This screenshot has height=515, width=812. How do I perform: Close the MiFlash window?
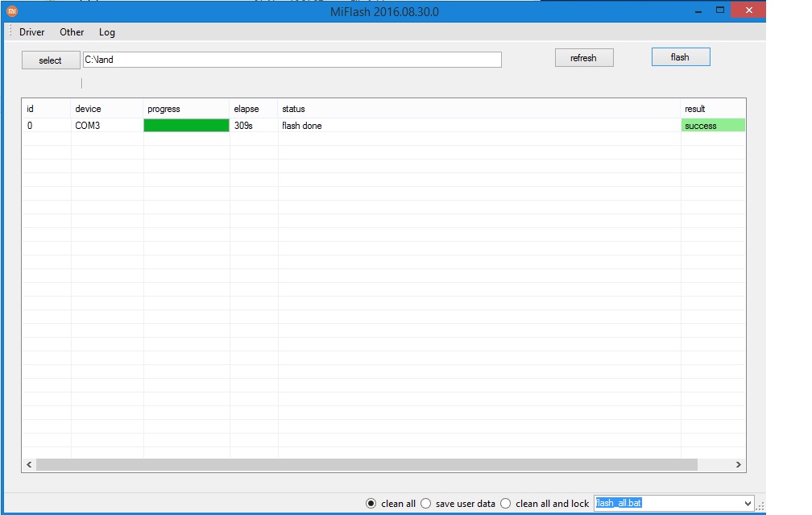click(749, 10)
